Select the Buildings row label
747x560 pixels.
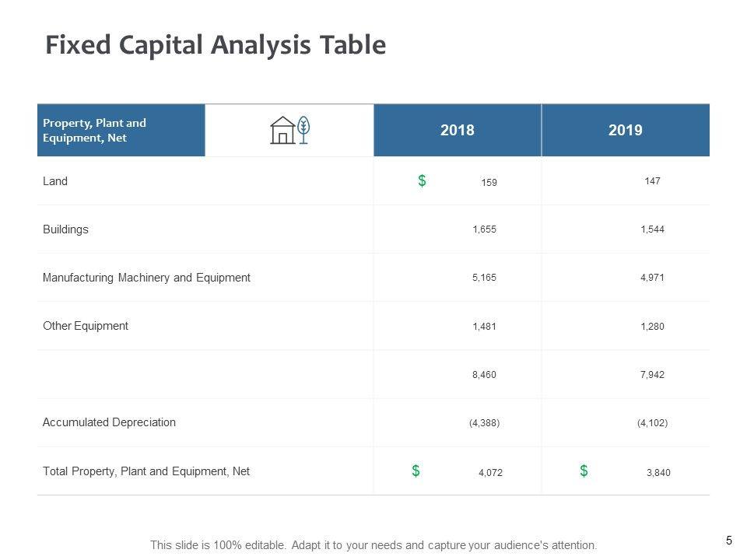point(65,229)
